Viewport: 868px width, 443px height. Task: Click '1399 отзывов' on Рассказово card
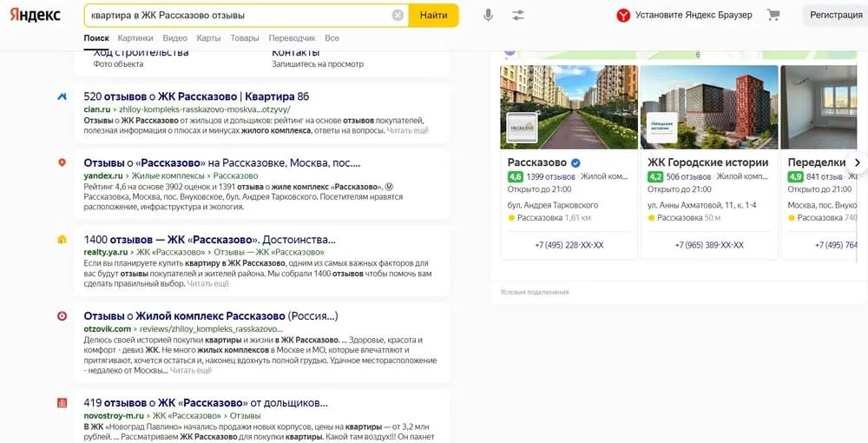pos(551,177)
